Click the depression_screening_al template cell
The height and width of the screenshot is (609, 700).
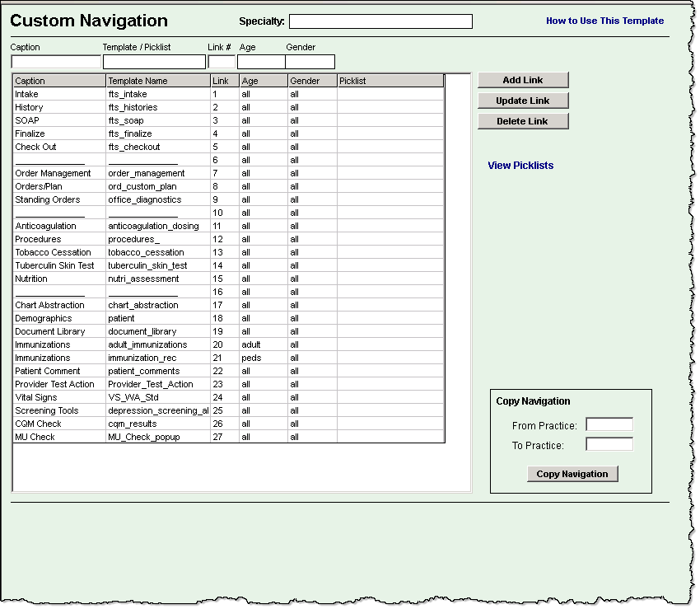point(158,410)
